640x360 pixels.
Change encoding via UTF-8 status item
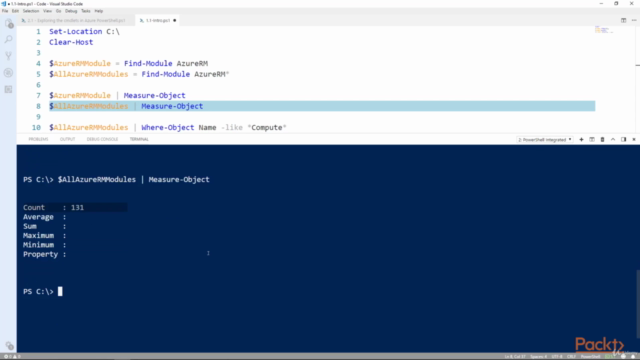(557, 356)
